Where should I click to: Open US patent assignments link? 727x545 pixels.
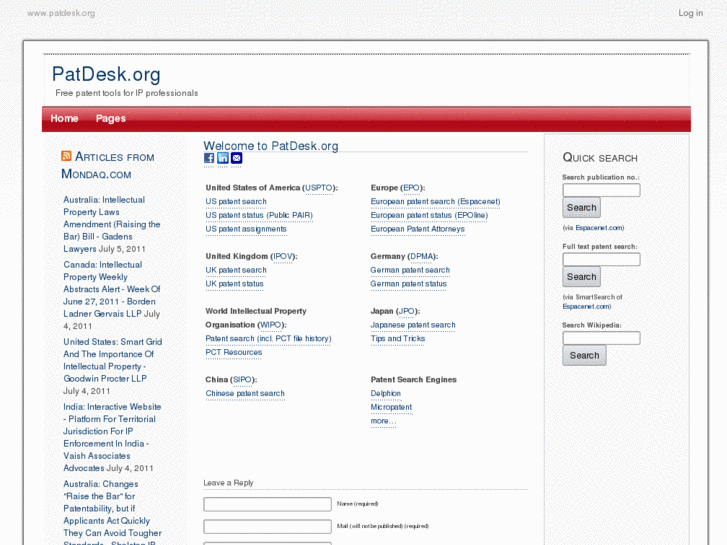[x=246, y=229]
